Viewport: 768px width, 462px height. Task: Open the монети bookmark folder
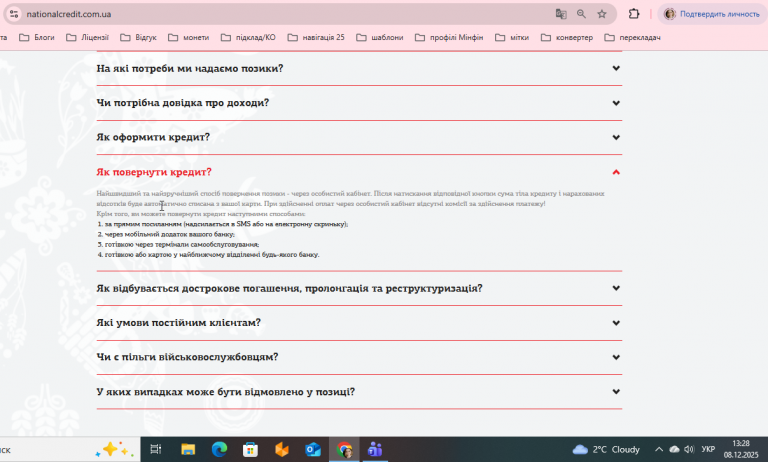pos(189,37)
